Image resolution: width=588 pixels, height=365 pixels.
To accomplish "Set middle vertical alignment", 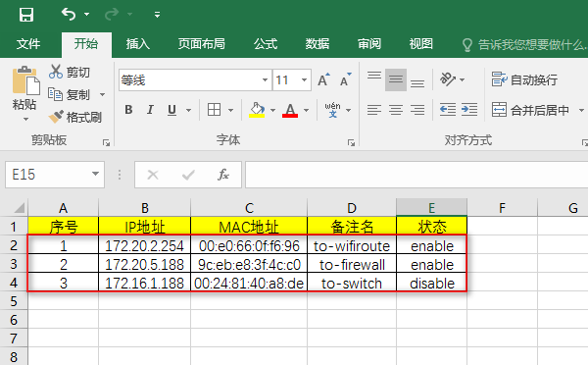I will pyautogui.click(x=396, y=79).
